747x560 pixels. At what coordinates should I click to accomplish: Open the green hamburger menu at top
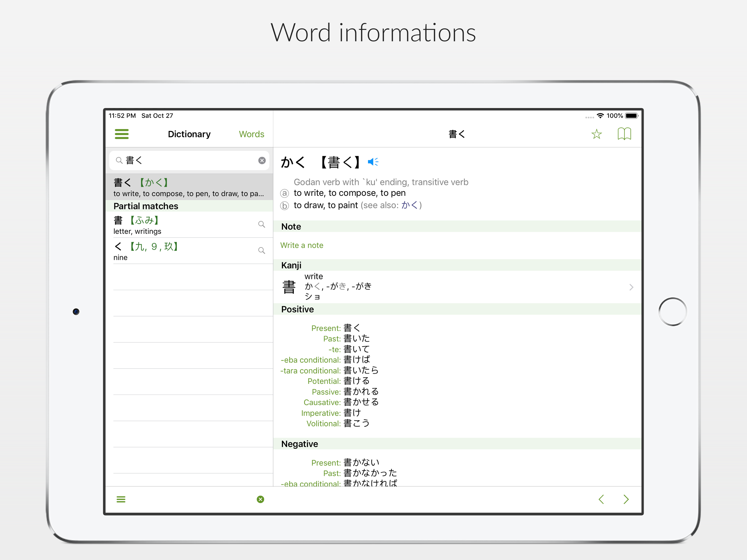coord(122,134)
